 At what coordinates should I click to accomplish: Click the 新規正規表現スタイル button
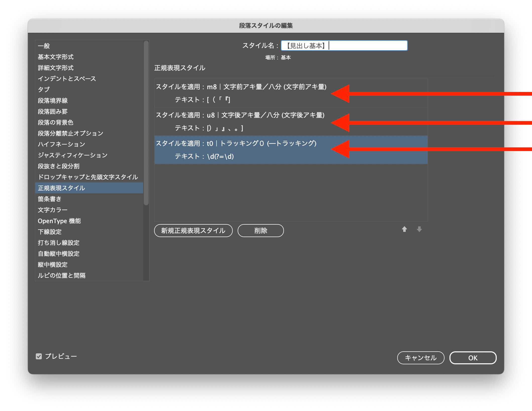tap(193, 231)
